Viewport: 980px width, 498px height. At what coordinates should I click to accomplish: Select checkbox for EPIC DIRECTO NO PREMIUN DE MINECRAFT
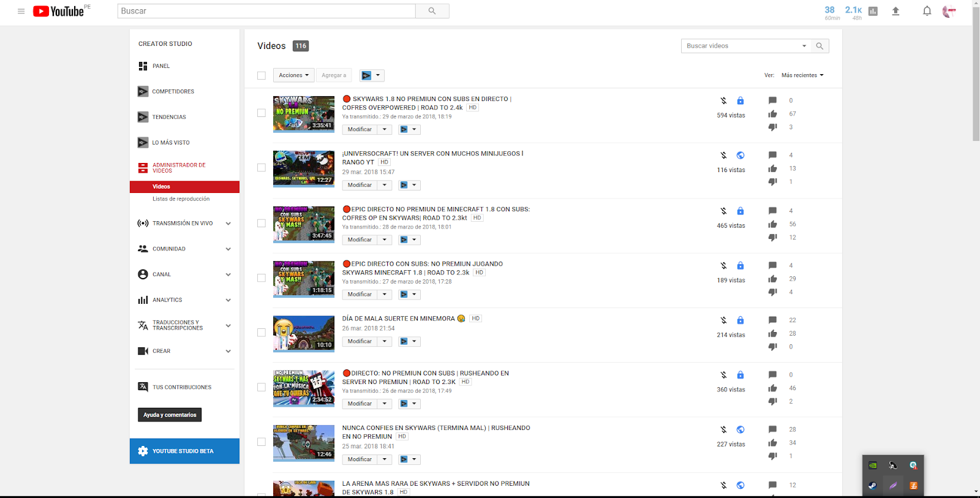pos(262,224)
